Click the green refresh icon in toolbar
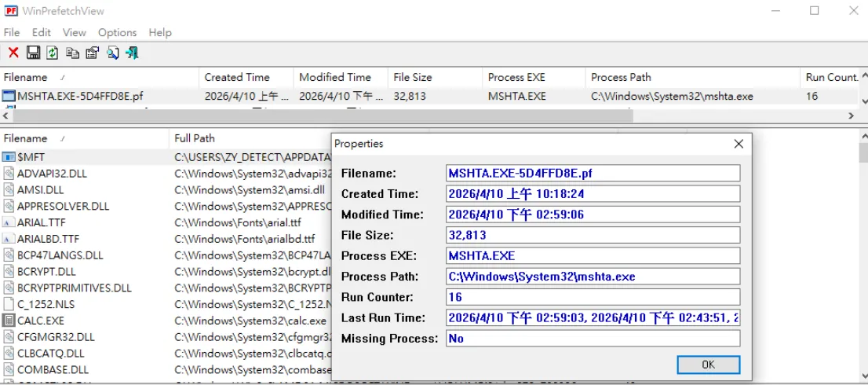This screenshot has width=868, height=385. 52,53
